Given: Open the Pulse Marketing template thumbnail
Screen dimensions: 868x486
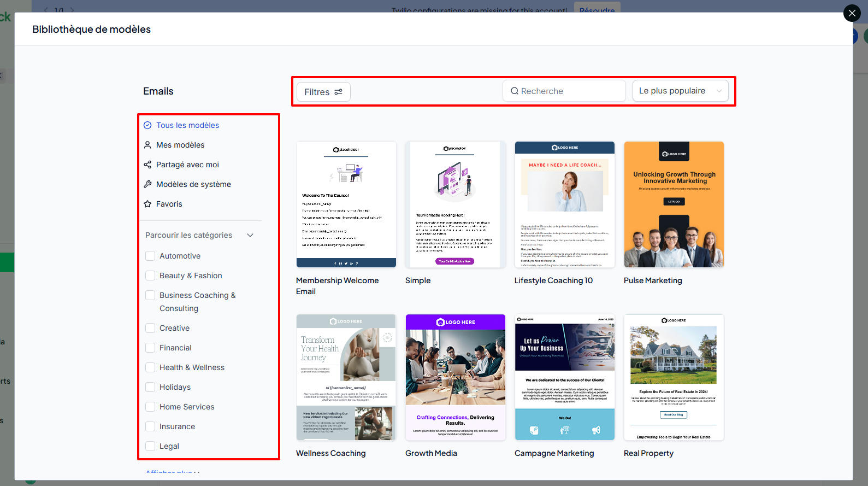Looking at the screenshot, I should click(x=674, y=204).
